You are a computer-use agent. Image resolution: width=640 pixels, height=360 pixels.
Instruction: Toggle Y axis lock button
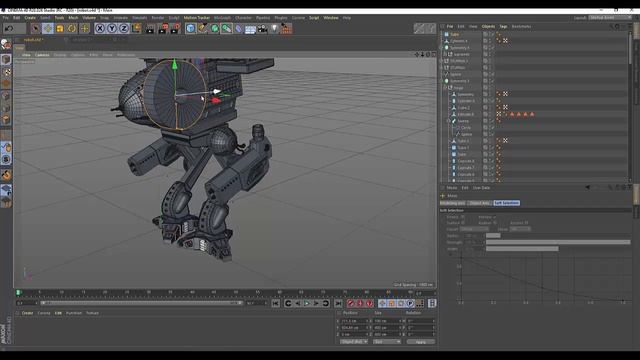pos(112,28)
